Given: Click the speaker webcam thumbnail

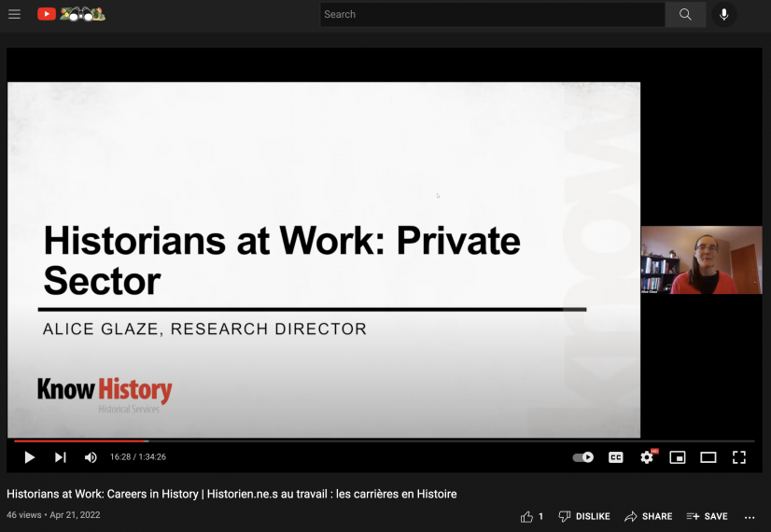Looking at the screenshot, I should (x=702, y=259).
